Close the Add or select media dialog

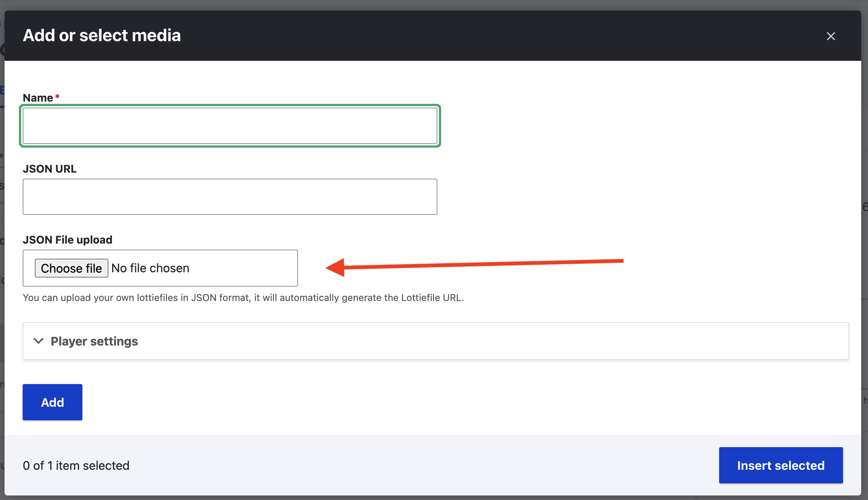831,36
